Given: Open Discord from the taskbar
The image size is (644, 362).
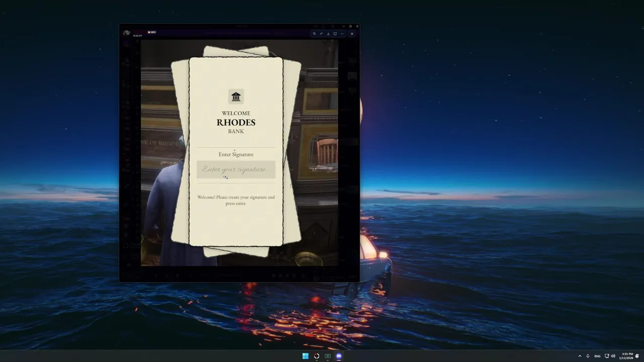Looking at the screenshot, I should click(x=339, y=356).
